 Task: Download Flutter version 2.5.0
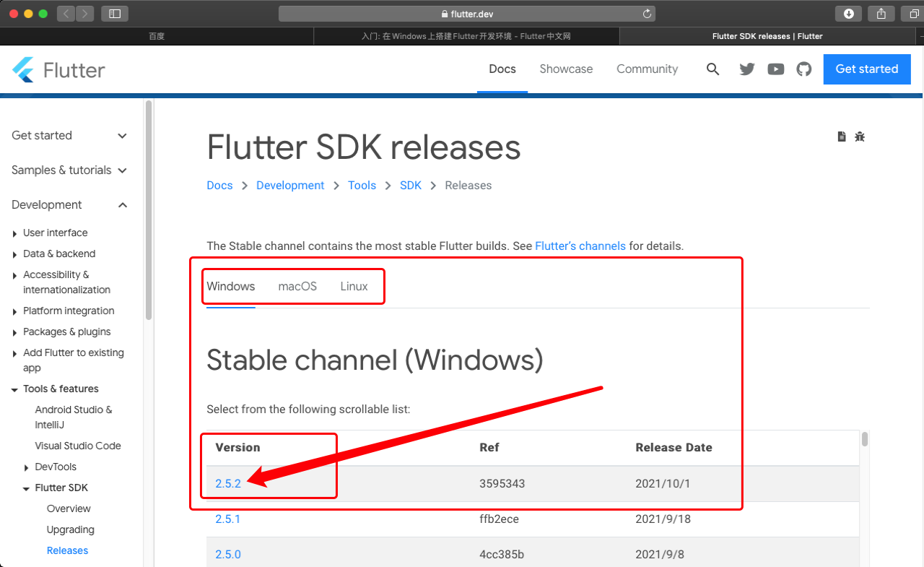pos(228,555)
